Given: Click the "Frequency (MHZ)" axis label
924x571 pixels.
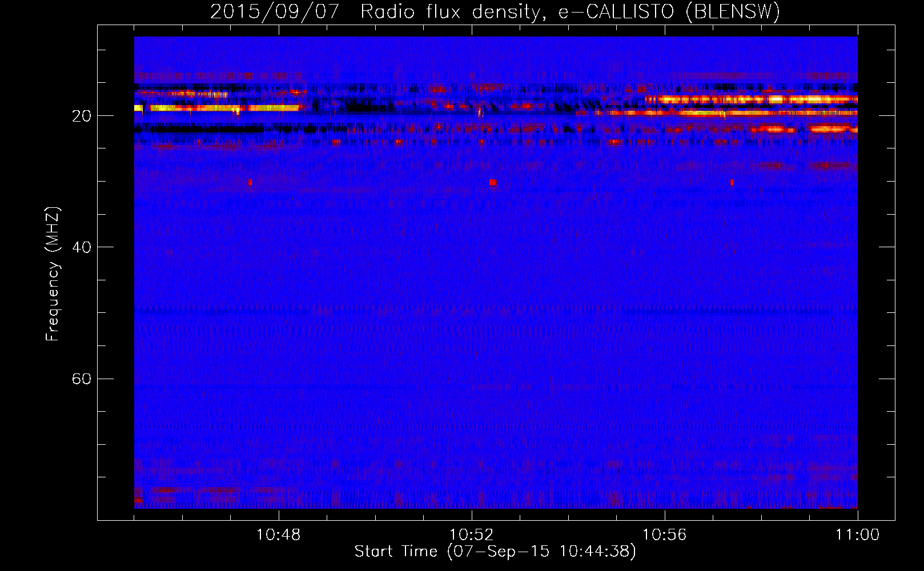Looking at the screenshot, I should 53,274.
